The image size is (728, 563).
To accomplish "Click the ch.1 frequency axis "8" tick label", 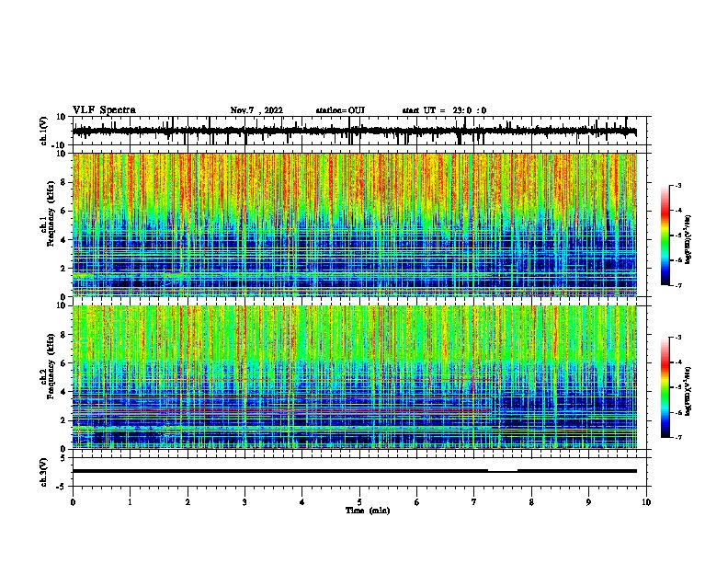I will tap(64, 182).
